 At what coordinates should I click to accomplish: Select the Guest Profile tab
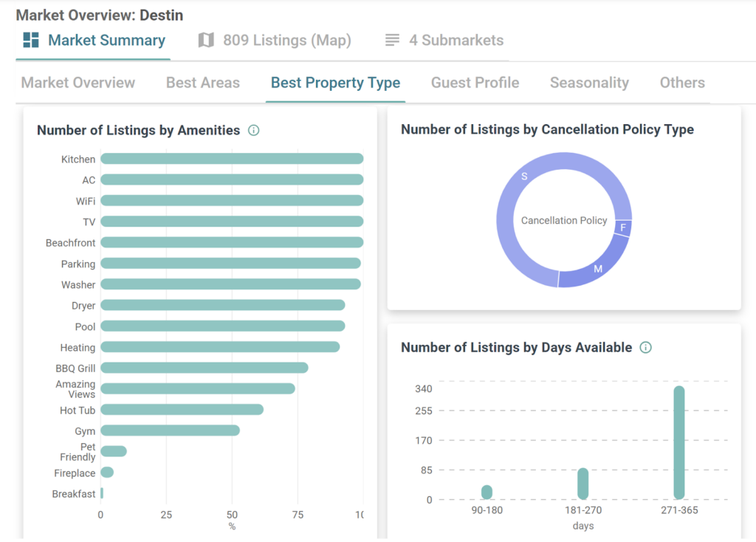[475, 83]
